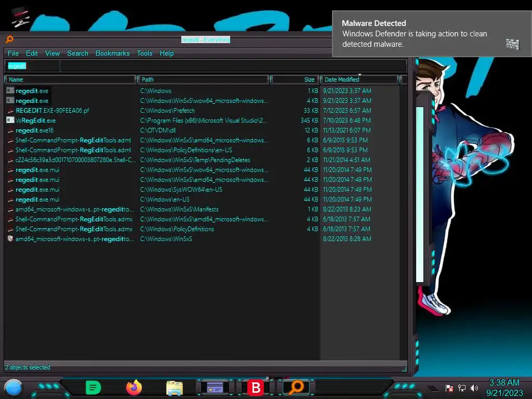Viewport: 532px width, 399px height.
Task: Open the Start orb button
Action: [x=14, y=388]
